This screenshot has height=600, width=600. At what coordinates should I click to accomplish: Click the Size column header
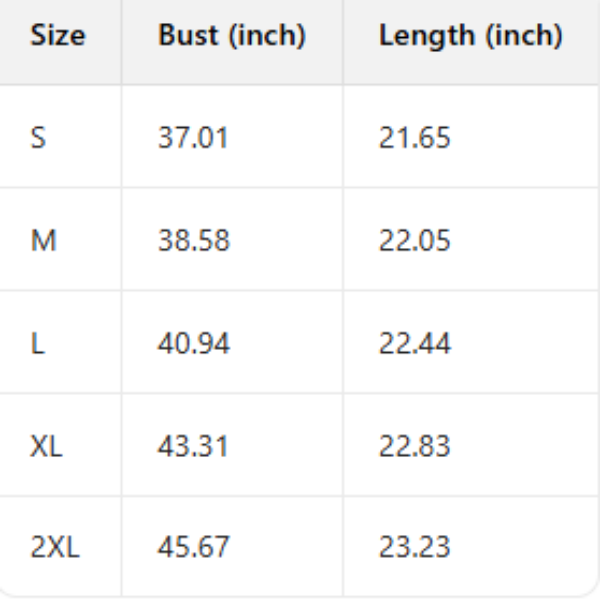click(58, 36)
